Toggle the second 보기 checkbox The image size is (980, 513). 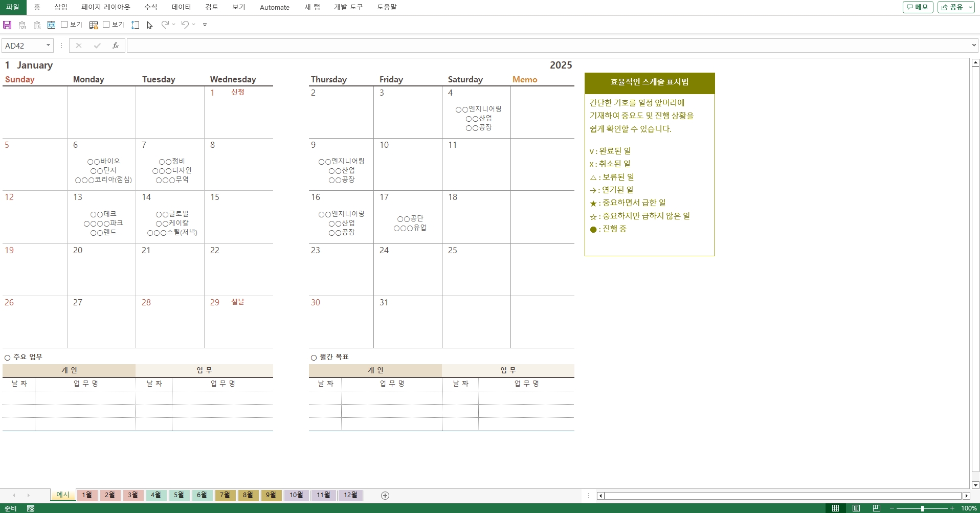(106, 24)
